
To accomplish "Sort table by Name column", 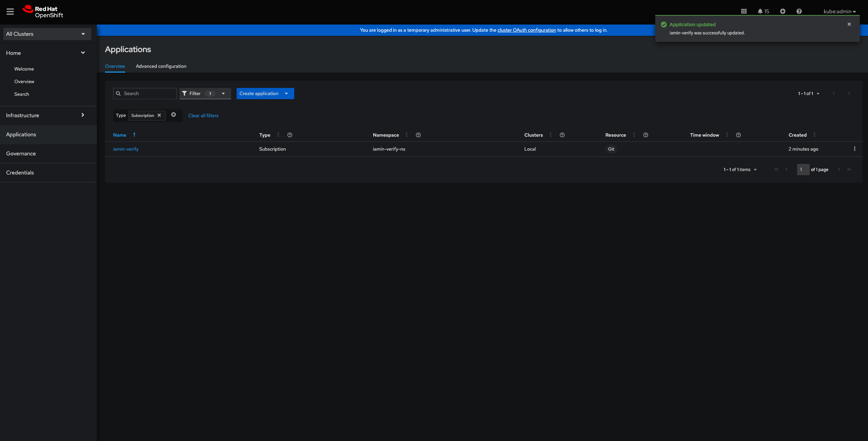I will 120,135.
